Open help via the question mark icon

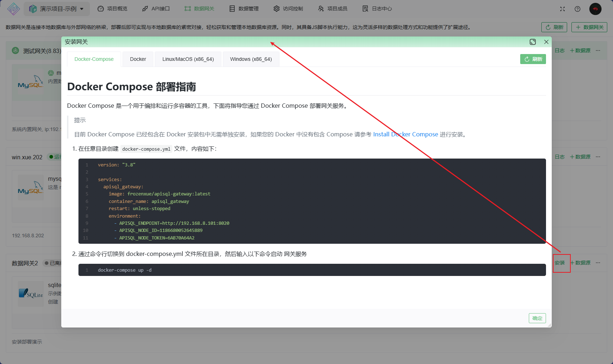(578, 9)
